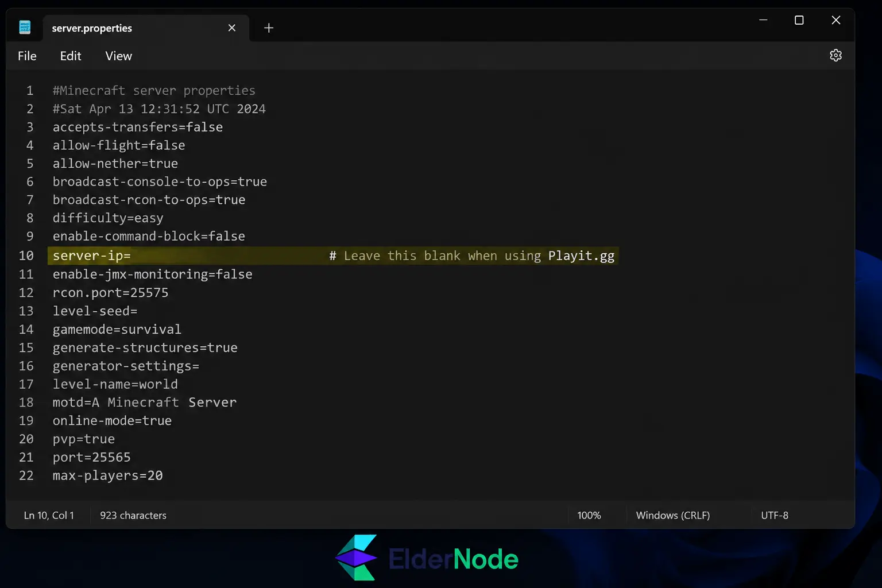
Task: Click the line gamemode=survival
Action: pyautogui.click(x=117, y=330)
